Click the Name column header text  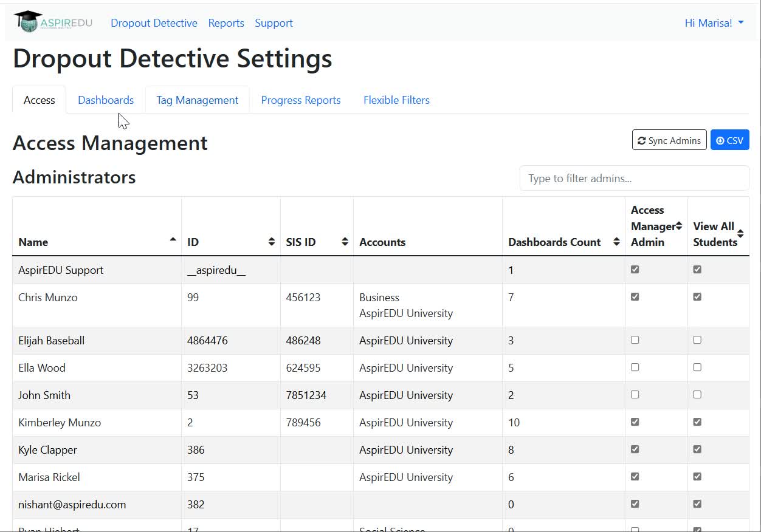pos(33,242)
